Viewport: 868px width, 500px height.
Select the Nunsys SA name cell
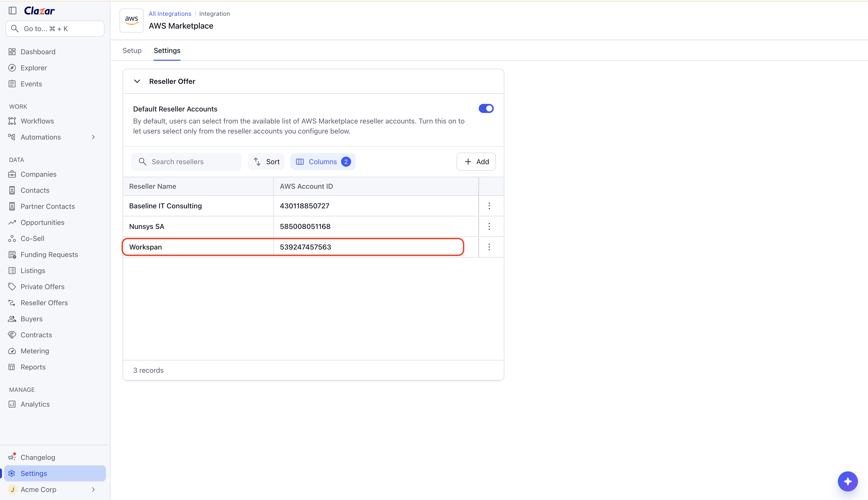tap(198, 226)
